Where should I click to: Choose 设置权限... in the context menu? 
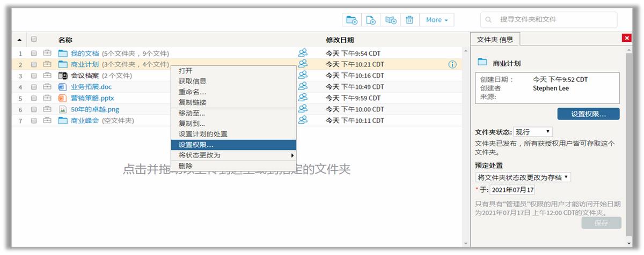pos(233,145)
